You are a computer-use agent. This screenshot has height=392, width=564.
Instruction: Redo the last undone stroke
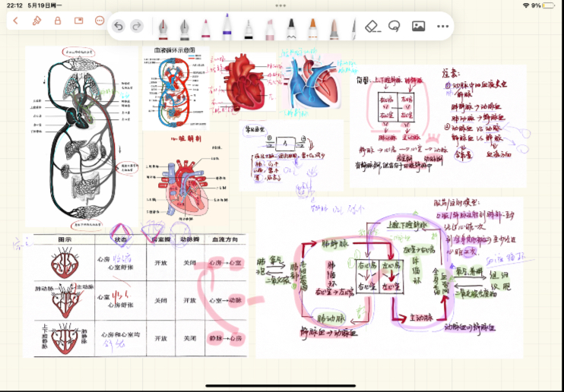click(137, 26)
